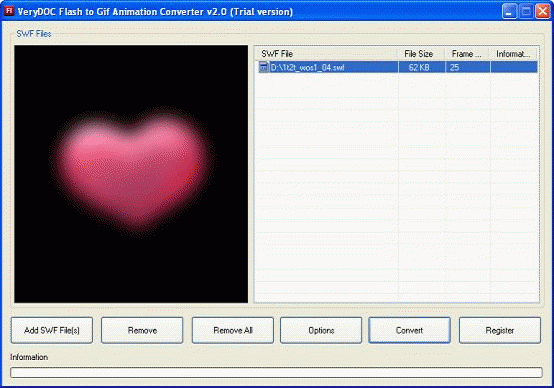Click the Information column header
Screen dimensions: 554x388
(514, 54)
